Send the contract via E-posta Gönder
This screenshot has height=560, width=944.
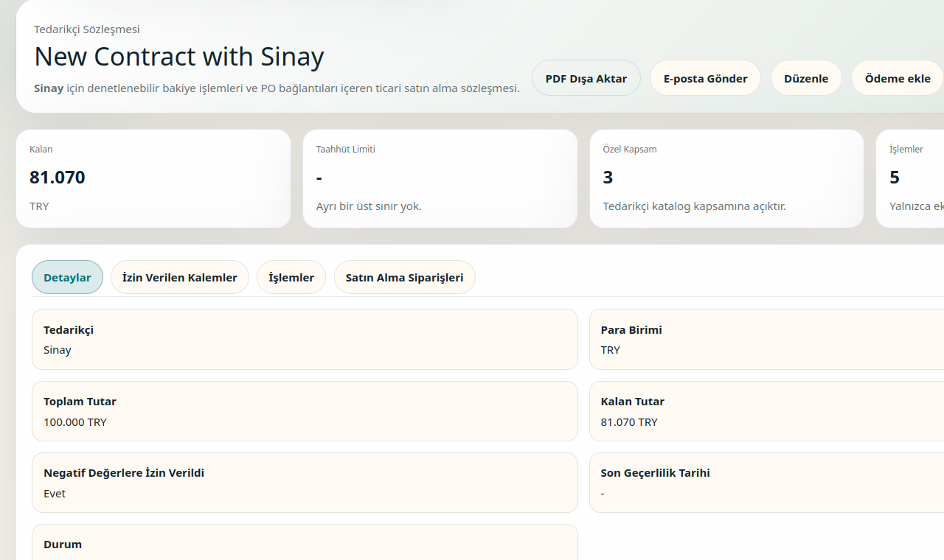[705, 78]
